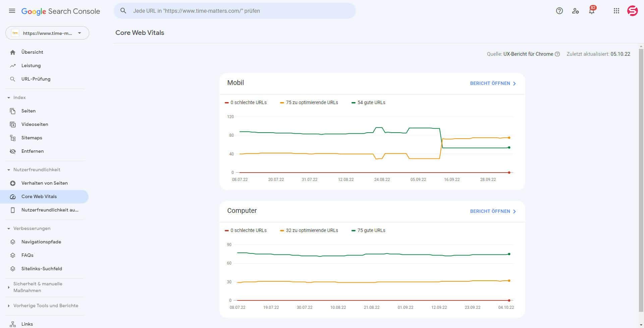Image resolution: width=644 pixels, height=328 pixels.
Task: Expand Sicherheit & manuelle Maßnahmen section
Action: [x=38, y=287]
